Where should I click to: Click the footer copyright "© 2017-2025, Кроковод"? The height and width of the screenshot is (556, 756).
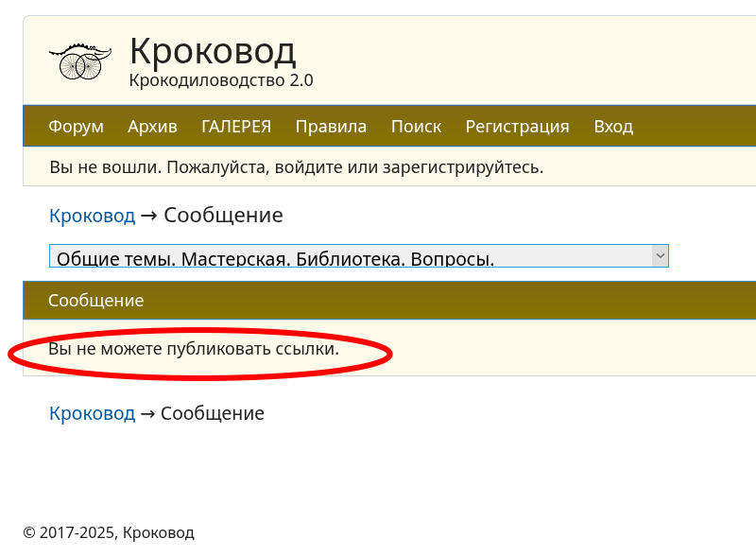(109, 532)
